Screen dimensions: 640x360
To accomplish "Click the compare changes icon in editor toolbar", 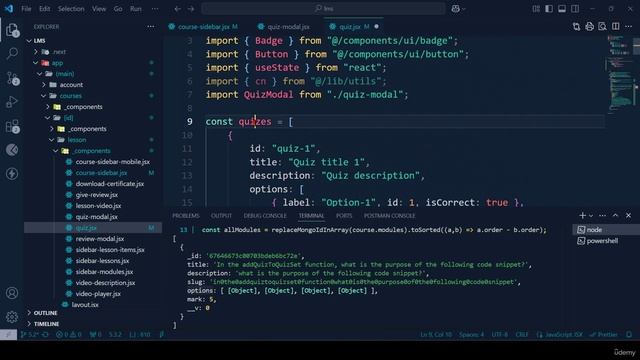I will click(x=576, y=27).
